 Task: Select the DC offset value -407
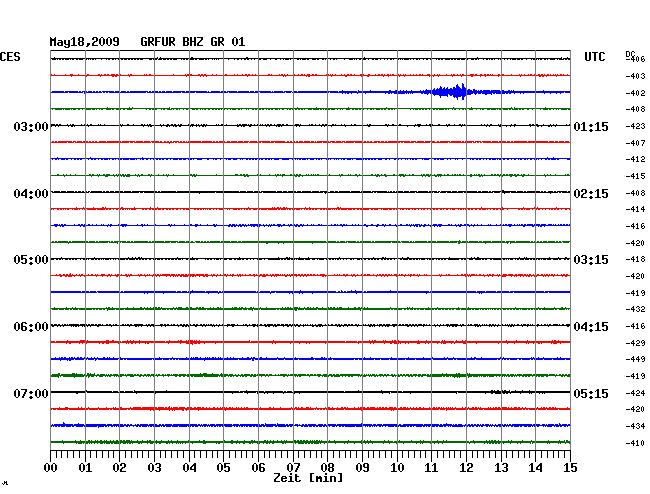coord(635,143)
